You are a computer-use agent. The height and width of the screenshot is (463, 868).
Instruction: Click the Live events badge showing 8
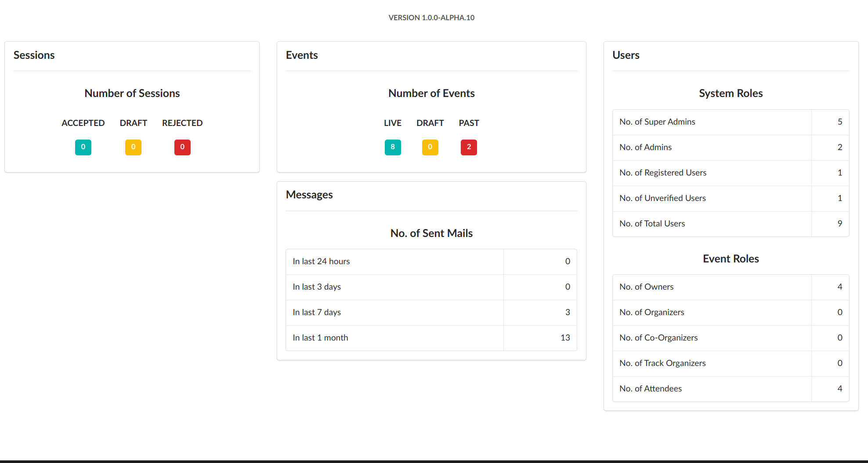[393, 147]
